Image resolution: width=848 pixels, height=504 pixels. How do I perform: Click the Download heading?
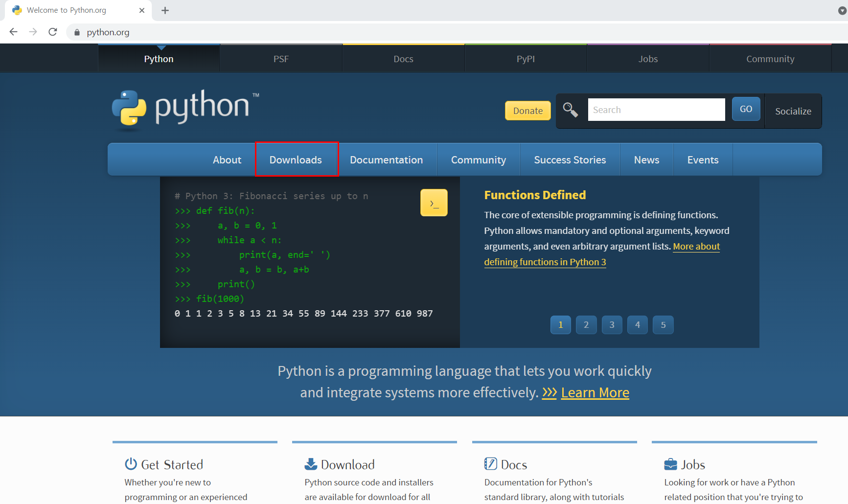[x=347, y=464]
